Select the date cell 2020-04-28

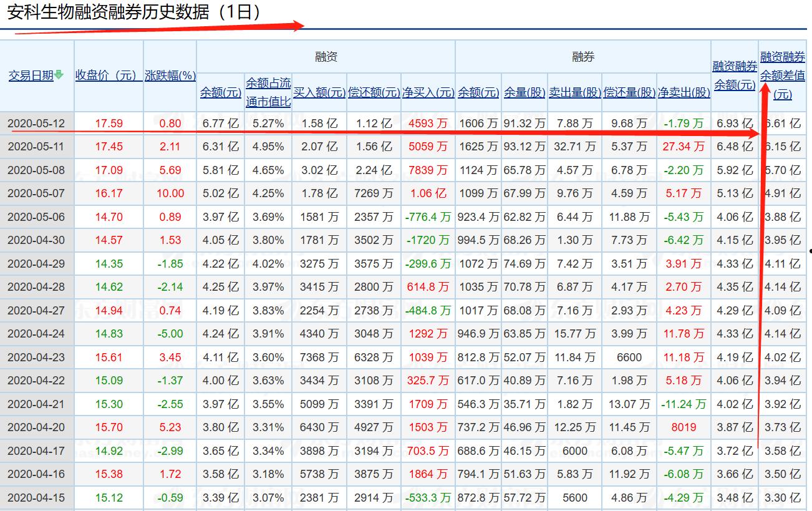pos(36,287)
